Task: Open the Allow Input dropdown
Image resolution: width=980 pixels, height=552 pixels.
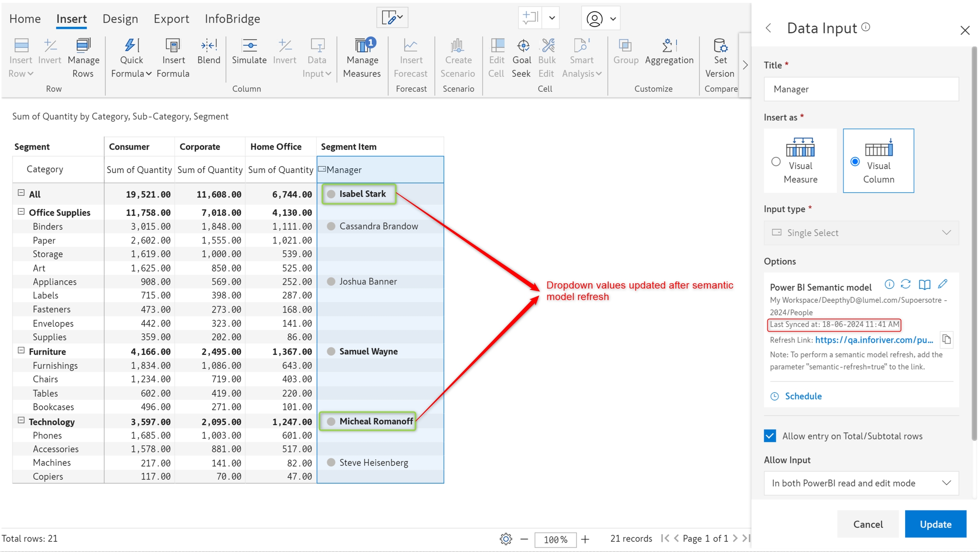Action: click(861, 483)
